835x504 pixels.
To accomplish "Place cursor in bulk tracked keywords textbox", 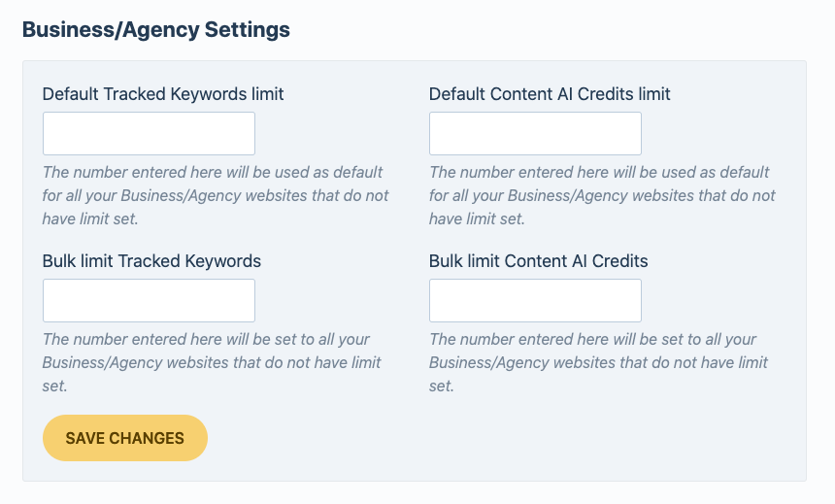I will [x=149, y=300].
